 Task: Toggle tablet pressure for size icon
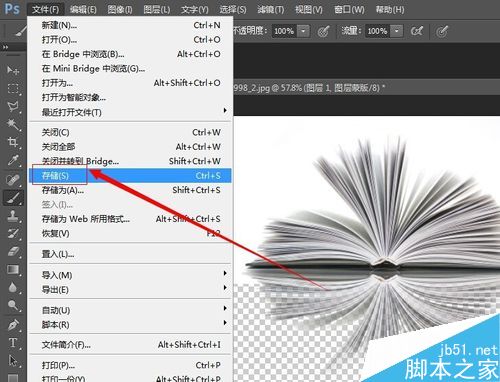coord(442,31)
